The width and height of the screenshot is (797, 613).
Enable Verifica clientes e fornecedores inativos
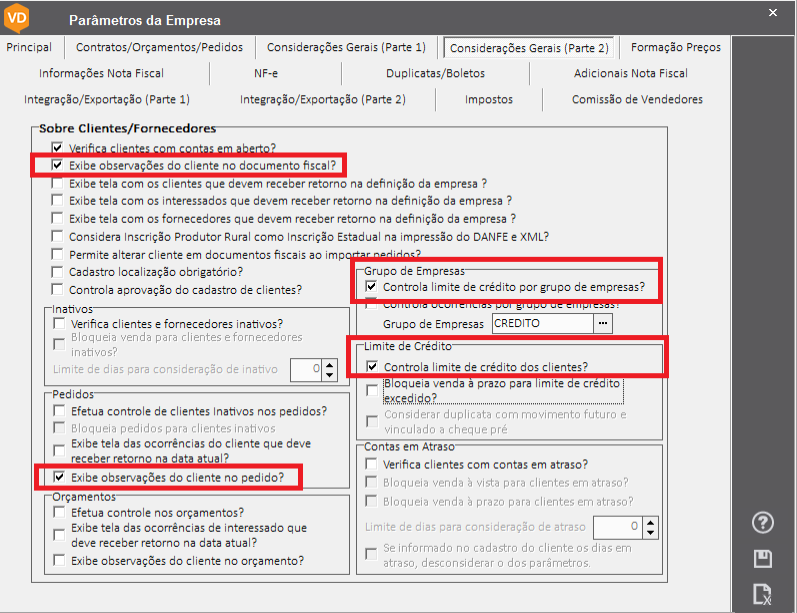[x=59, y=324]
